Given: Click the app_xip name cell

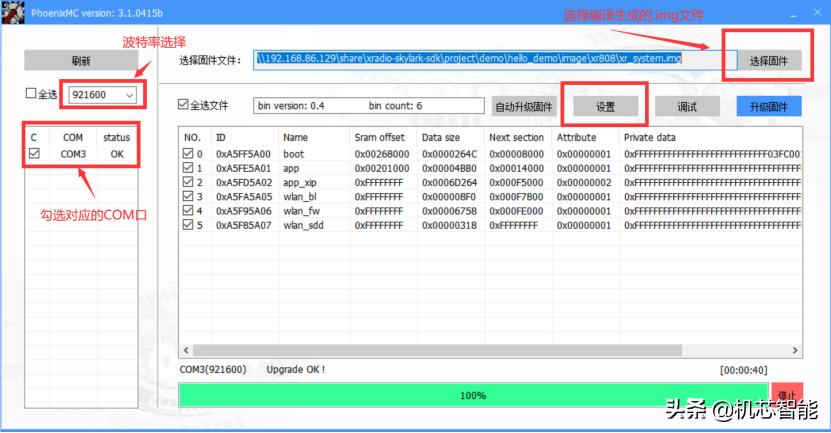Looking at the screenshot, I should click(300, 183).
